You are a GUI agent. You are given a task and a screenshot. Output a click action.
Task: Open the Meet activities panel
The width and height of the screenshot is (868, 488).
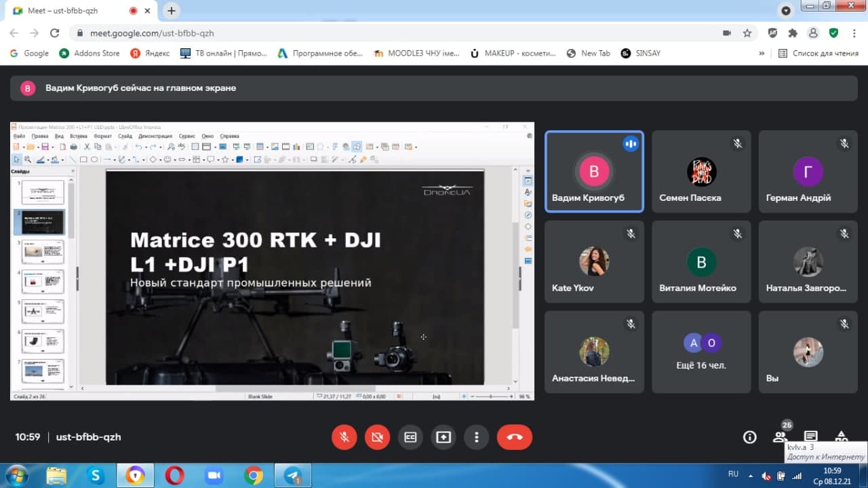click(x=841, y=436)
